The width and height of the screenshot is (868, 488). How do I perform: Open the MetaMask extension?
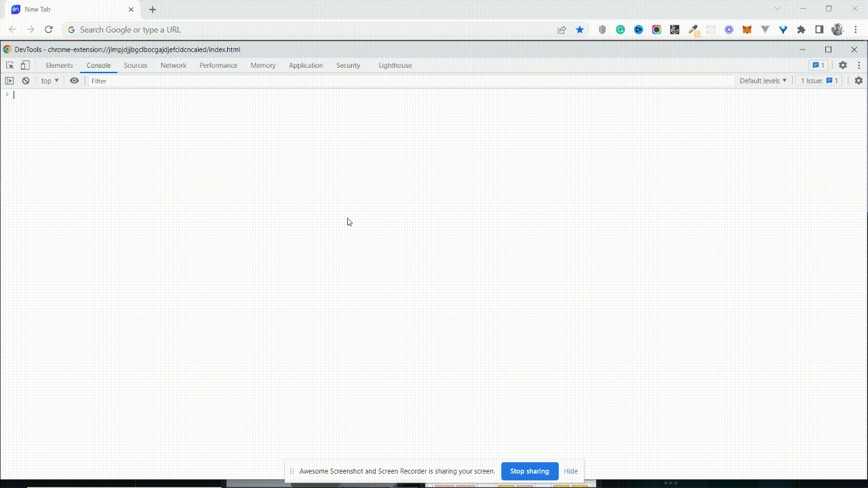tap(746, 30)
